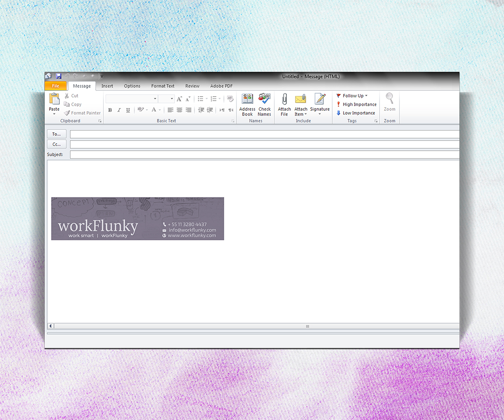Set left-to-right text direction
Screen dimensions: 504x420
[x=222, y=110]
